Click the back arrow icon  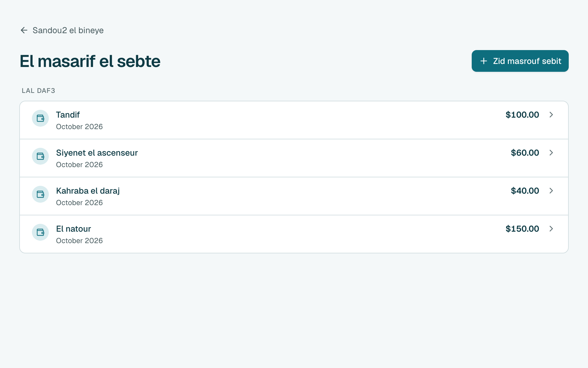click(24, 30)
